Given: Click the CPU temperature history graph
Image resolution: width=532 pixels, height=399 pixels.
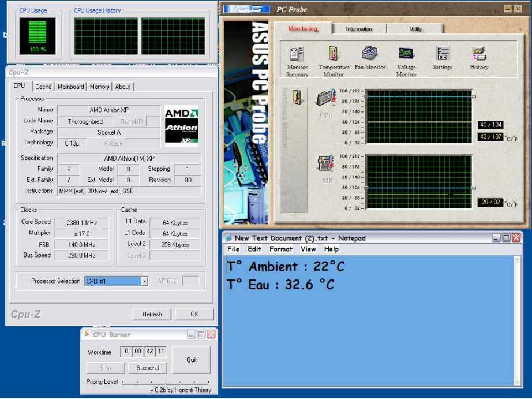Looking at the screenshot, I should click(419, 117).
